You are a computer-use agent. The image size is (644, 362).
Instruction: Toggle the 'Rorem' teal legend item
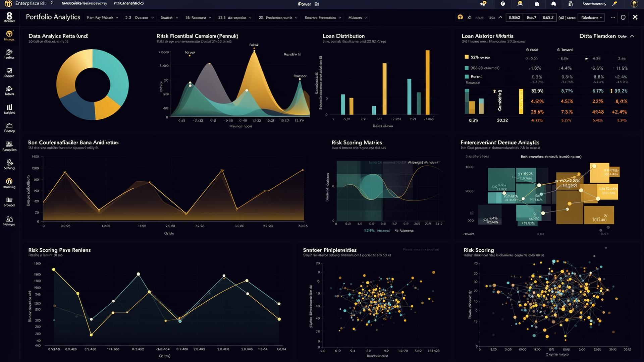coord(473,77)
